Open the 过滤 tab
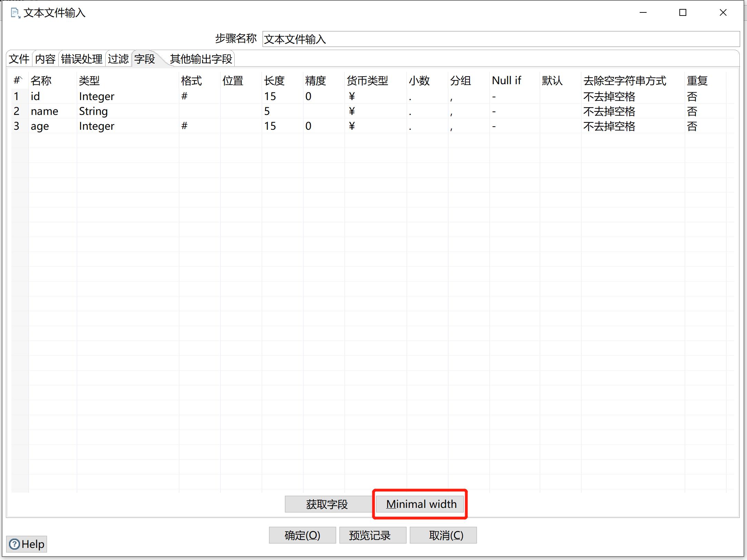747x560 pixels. pos(118,59)
